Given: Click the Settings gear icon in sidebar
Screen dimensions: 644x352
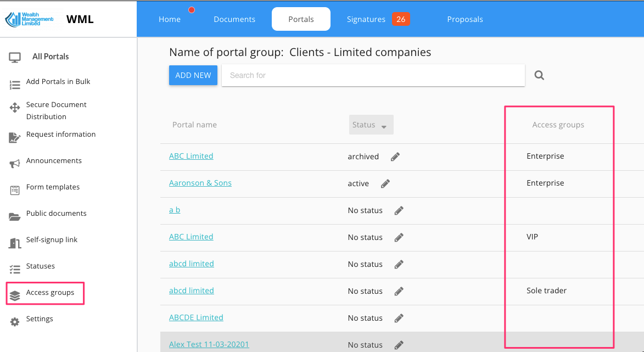Looking at the screenshot, I should (x=15, y=322).
